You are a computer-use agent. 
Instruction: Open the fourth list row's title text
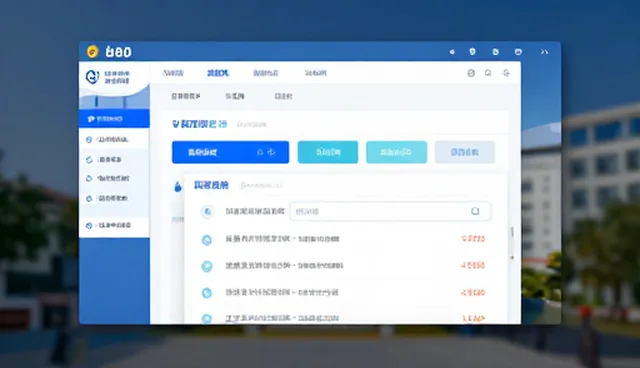[282, 318]
